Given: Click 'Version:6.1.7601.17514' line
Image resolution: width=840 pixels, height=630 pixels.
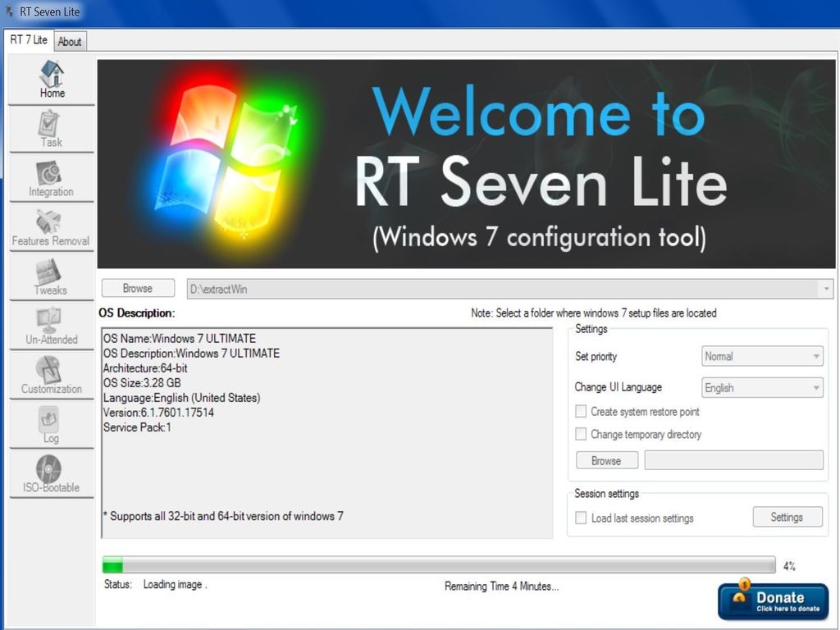Looking at the screenshot, I should [158, 413].
